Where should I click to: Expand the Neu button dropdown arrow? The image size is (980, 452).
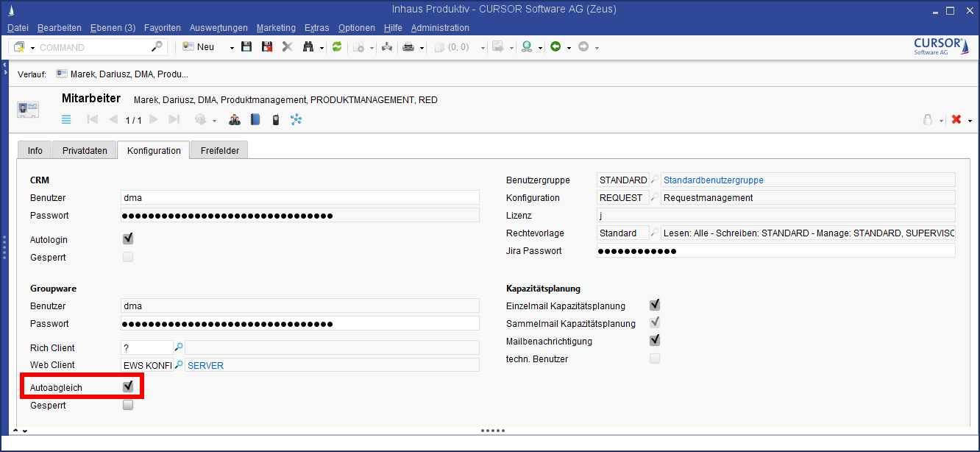pos(232,47)
